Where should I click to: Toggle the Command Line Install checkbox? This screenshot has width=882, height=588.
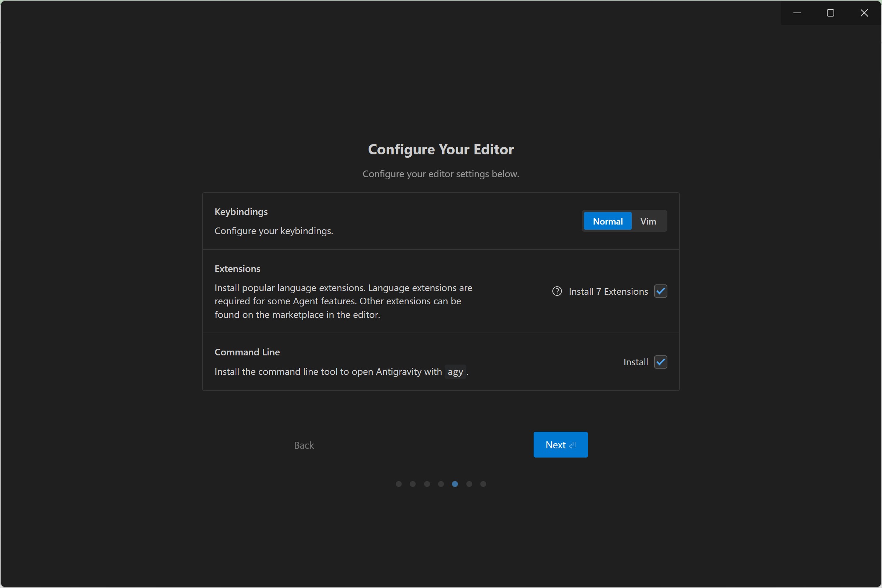[x=660, y=362]
